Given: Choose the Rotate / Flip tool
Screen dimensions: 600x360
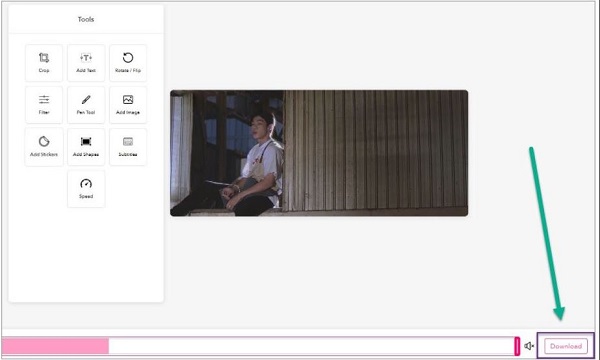Looking at the screenshot, I should 128,63.
